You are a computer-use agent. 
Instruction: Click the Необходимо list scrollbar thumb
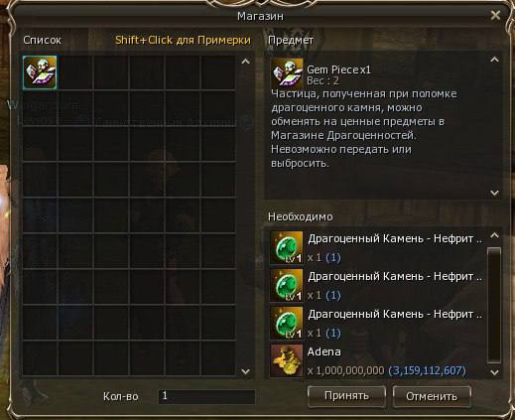(x=494, y=305)
